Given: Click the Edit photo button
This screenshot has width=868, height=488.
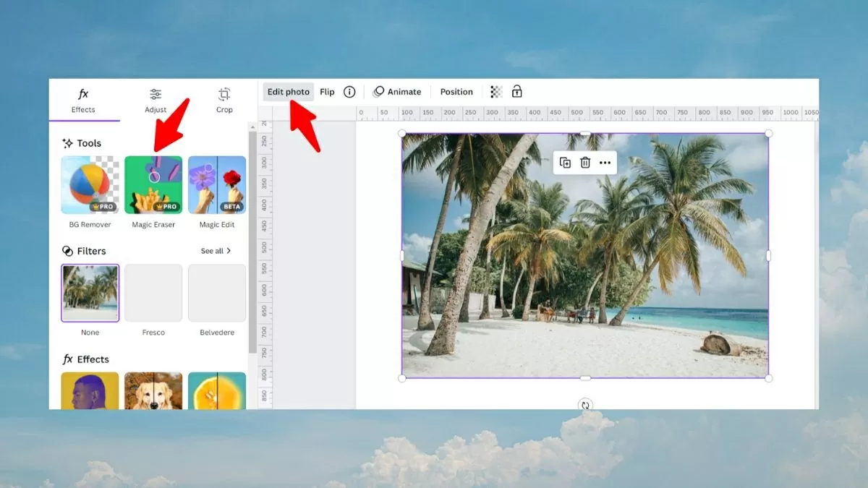Looking at the screenshot, I should pyautogui.click(x=288, y=91).
